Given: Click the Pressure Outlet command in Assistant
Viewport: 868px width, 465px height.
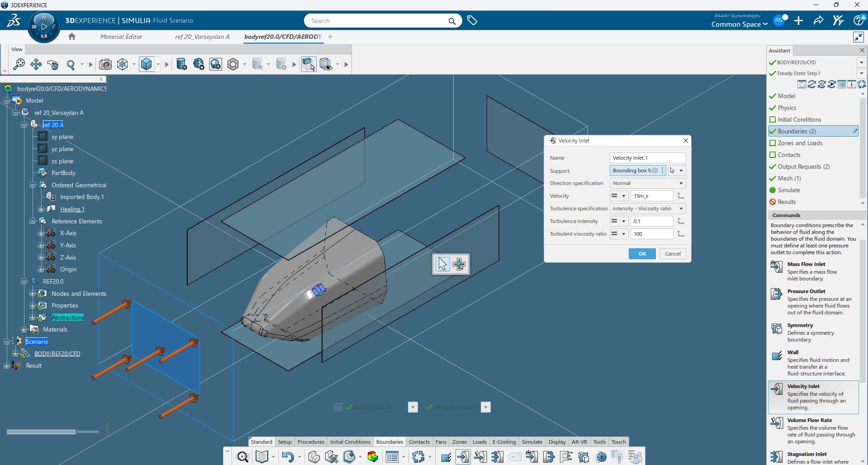Looking at the screenshot, I should click(813, 302).
